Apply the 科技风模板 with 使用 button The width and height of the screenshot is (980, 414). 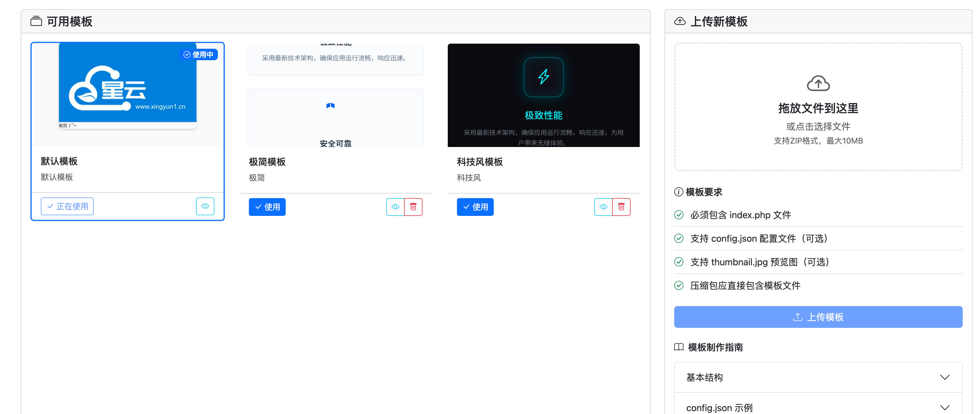pos(475,207)
